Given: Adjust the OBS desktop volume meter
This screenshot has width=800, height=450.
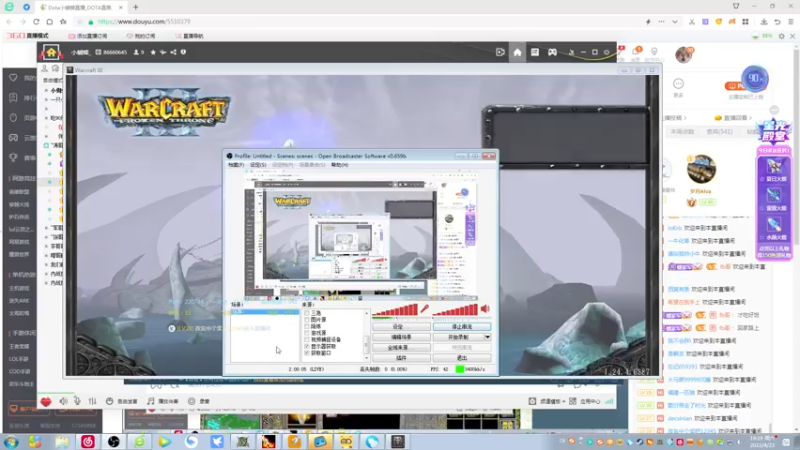Looking at the screenshot, I should [455, 310].
